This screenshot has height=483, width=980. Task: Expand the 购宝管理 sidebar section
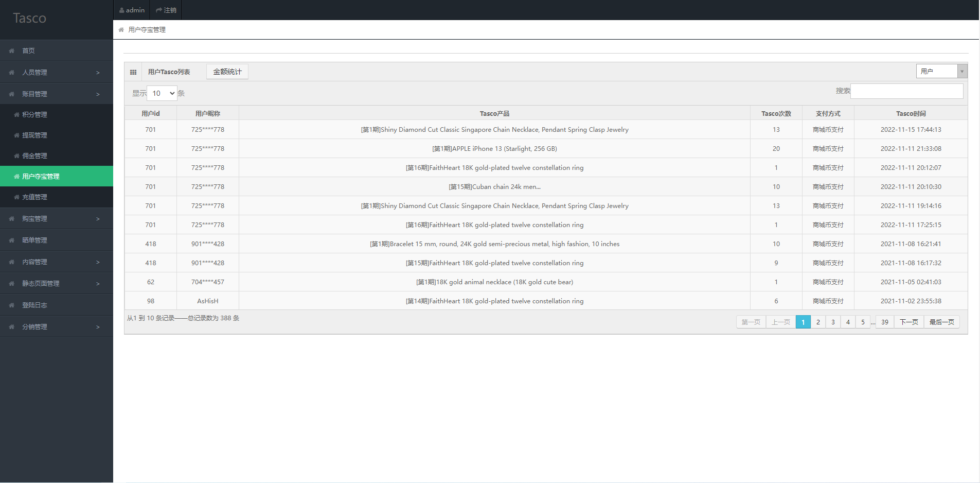point(57,219)
